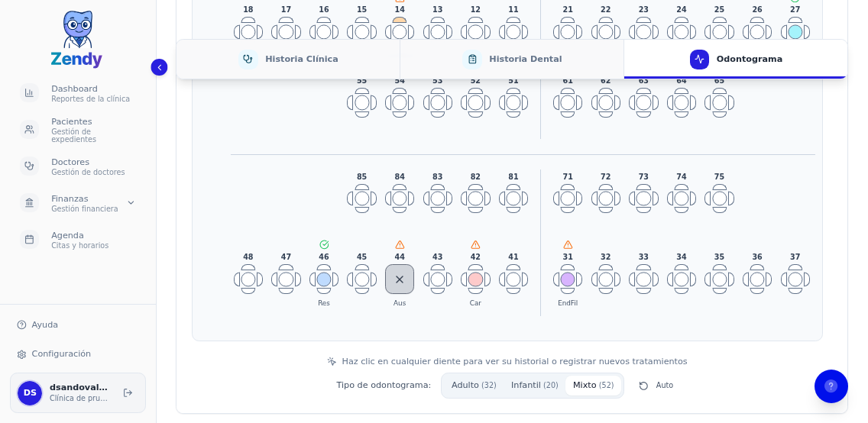Select Adulto (32) odontogram type
The width and height of the screenshot is (868, 423).
[x=473, y=386]
